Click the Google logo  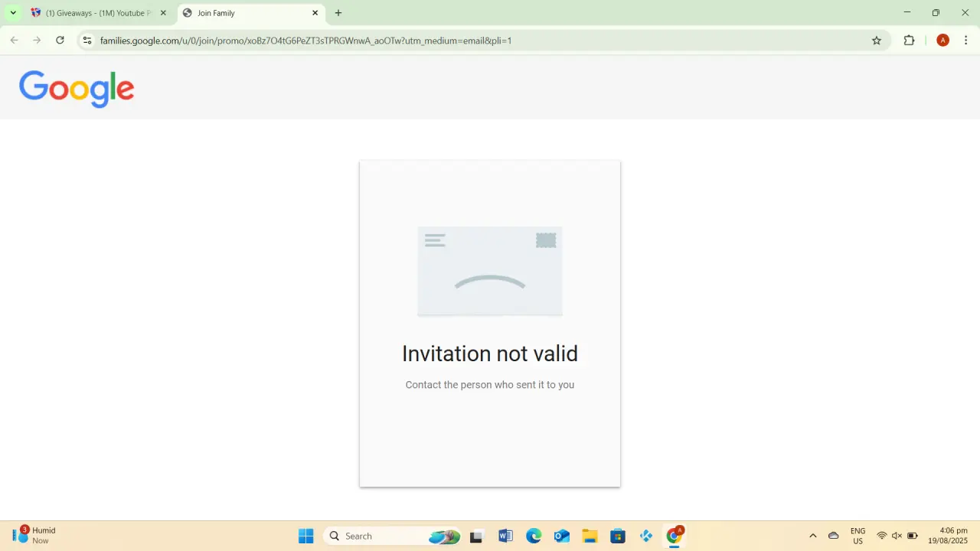pos(77,89)
